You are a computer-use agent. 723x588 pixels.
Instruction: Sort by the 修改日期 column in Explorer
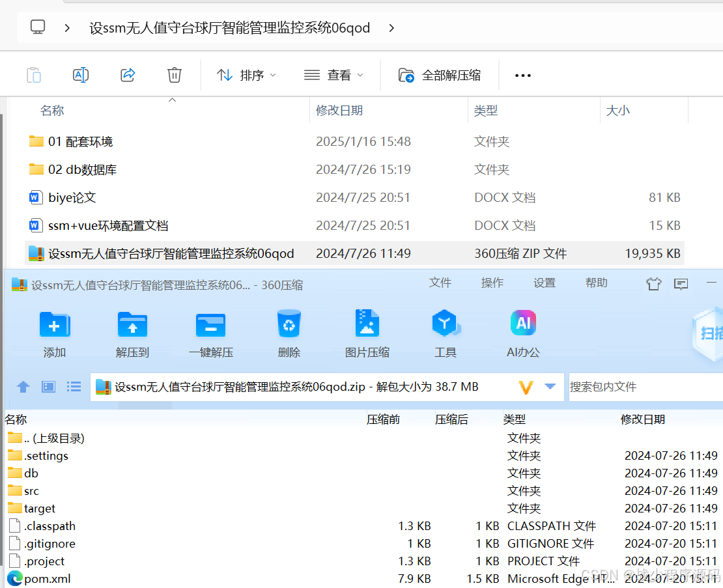coord(339,111)
